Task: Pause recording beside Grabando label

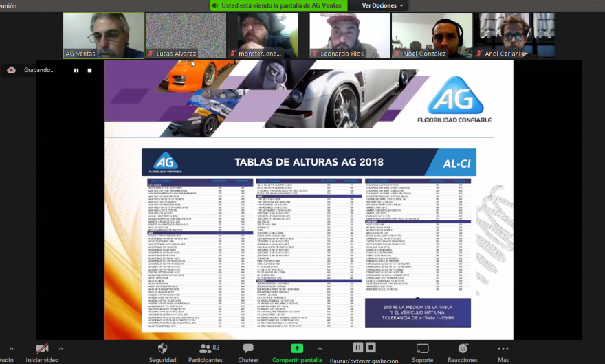Action: [x=76, y=70]
